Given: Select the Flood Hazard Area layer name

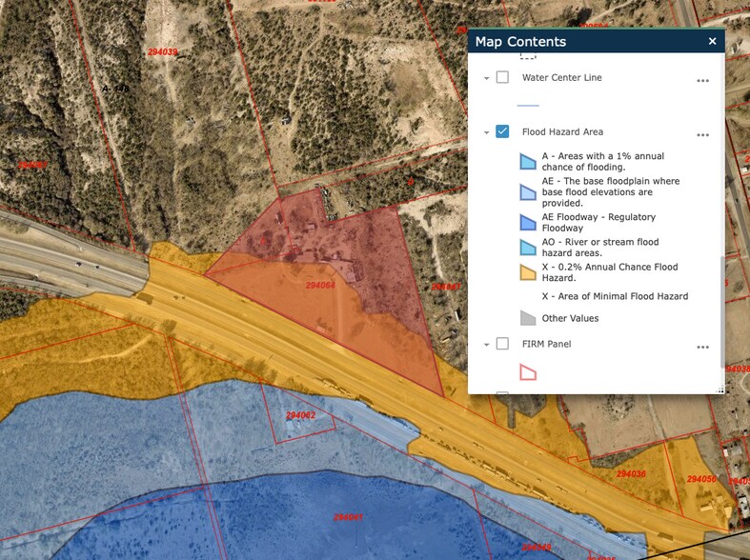Looking at the screenshot, I should pyautogui.click(x=562, y=132).
